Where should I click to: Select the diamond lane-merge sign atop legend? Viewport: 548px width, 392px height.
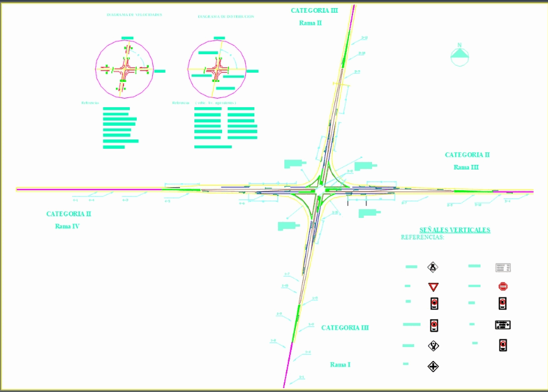tap(433, 267)
